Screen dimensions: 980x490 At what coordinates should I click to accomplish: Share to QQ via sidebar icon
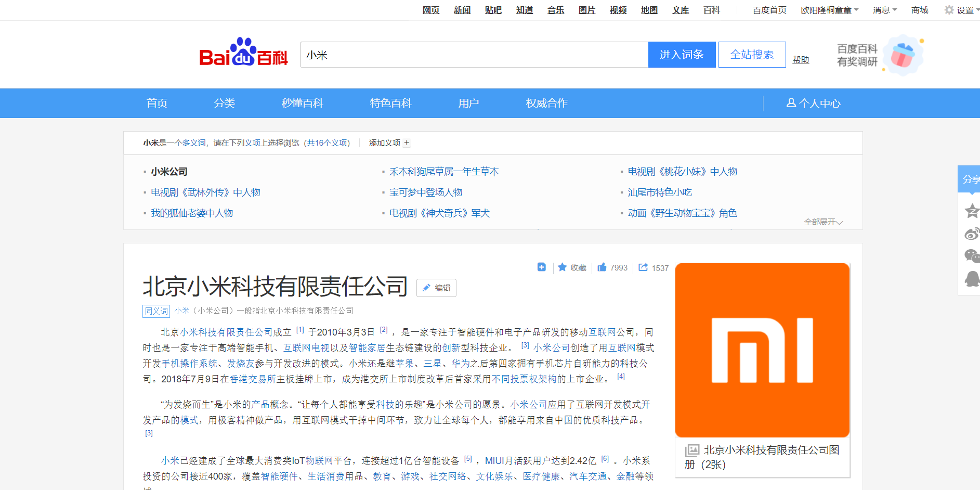coord(972,279)
